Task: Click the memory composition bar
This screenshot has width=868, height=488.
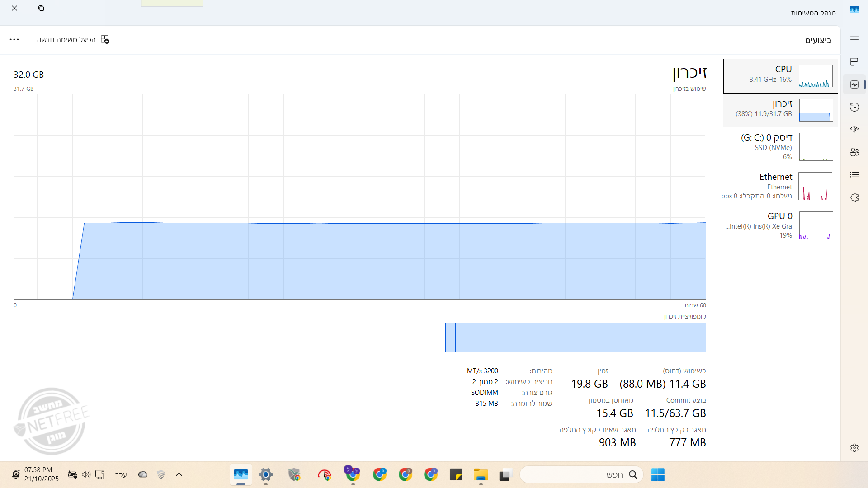Action: (359, 337)
